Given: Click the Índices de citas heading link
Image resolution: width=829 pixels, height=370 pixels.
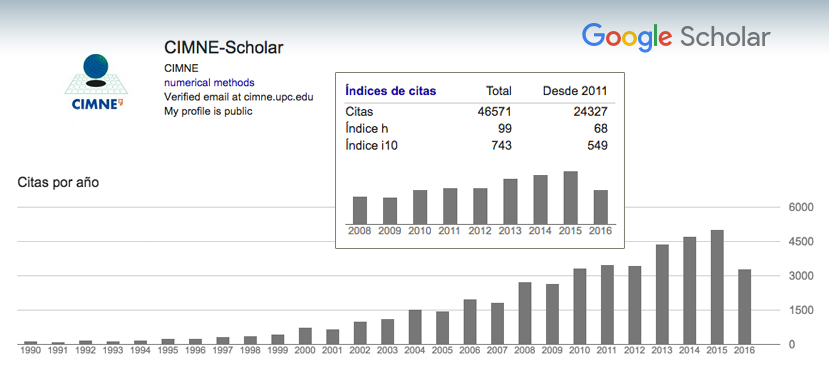Looking at the screenshot, I should (x=391, y=90).
